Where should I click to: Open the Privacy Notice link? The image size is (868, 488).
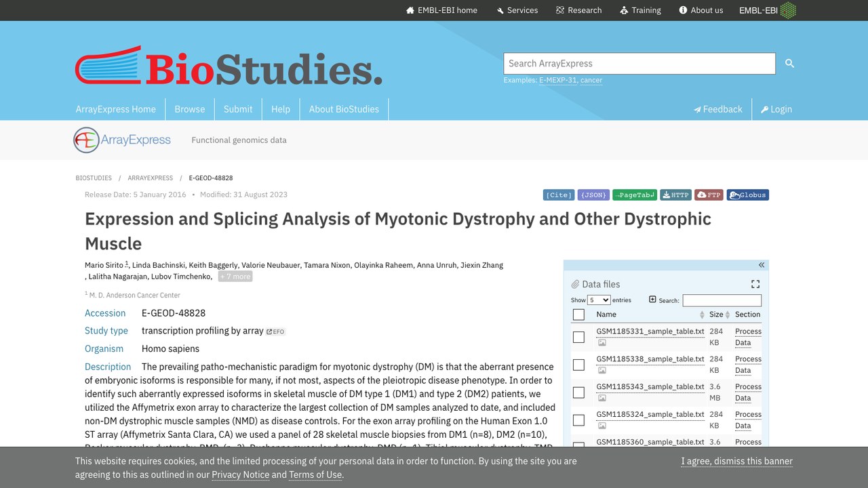(241, 474)
